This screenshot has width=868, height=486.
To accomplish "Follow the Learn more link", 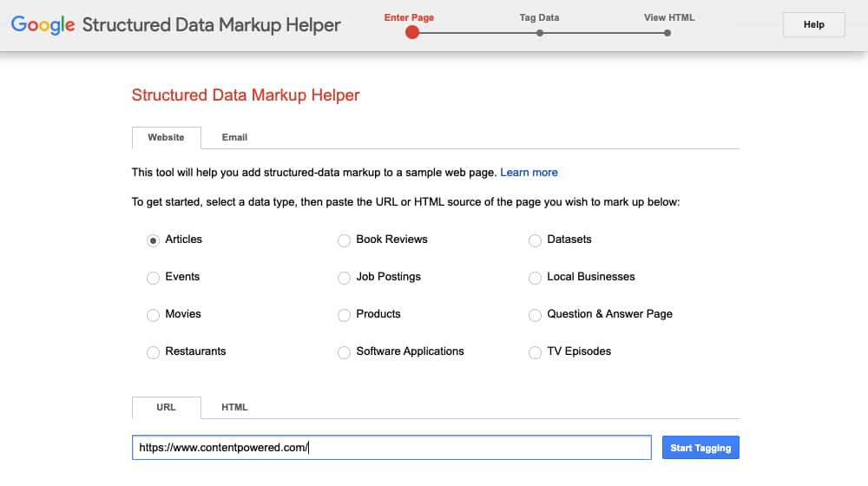I will tap(529, 172).
